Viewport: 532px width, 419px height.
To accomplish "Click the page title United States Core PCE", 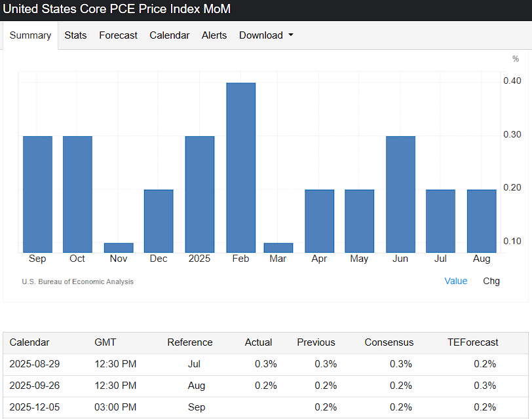I will tap(117, 9).
